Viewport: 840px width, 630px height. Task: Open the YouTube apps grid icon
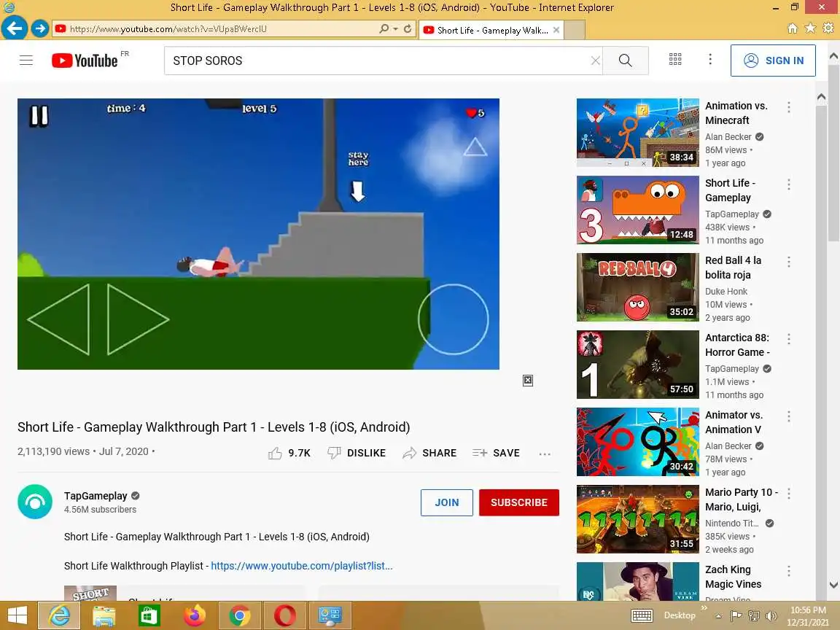tap(675, 60)
